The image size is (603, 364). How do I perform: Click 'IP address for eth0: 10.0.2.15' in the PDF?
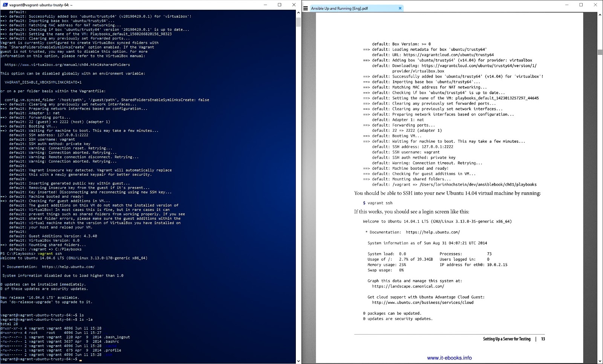473,265
